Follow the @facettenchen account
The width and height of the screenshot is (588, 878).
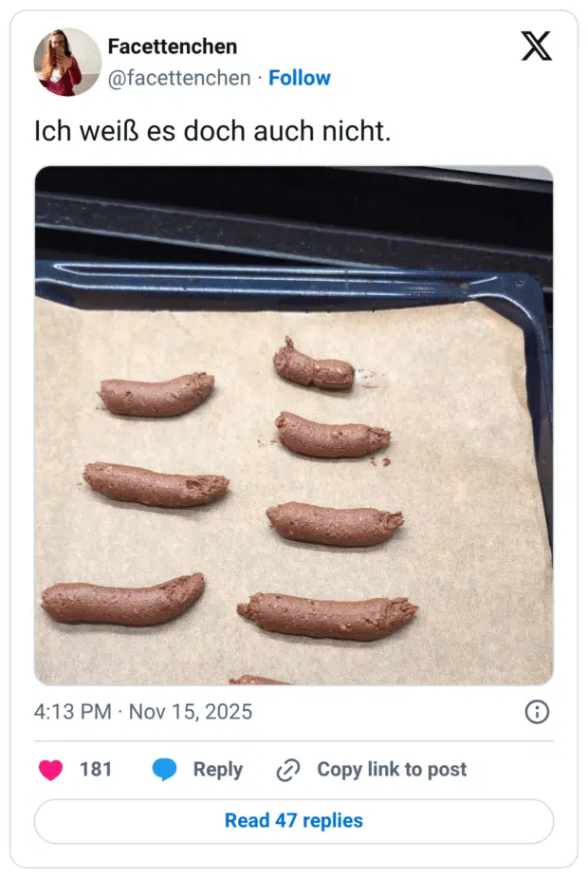coord(299,78)
